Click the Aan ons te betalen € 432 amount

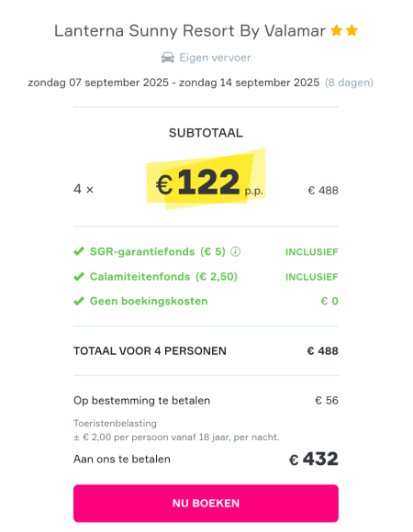[x=313, y=459]
